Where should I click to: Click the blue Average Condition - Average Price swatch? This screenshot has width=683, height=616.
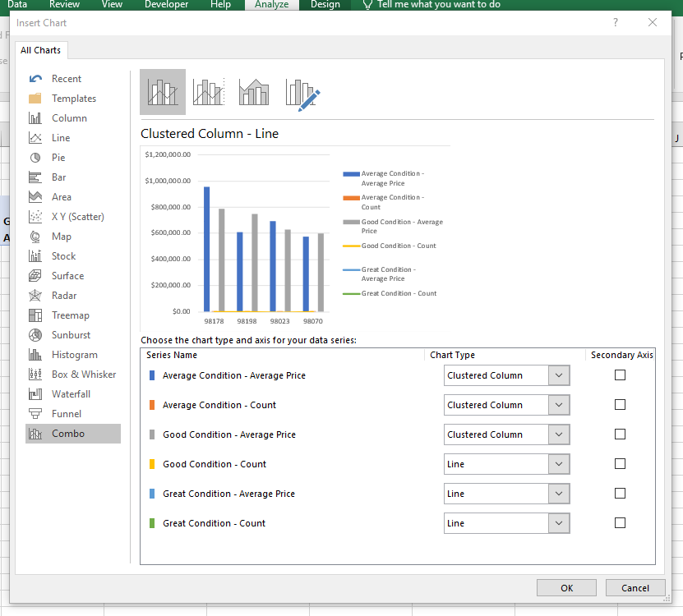click(151, 375)
